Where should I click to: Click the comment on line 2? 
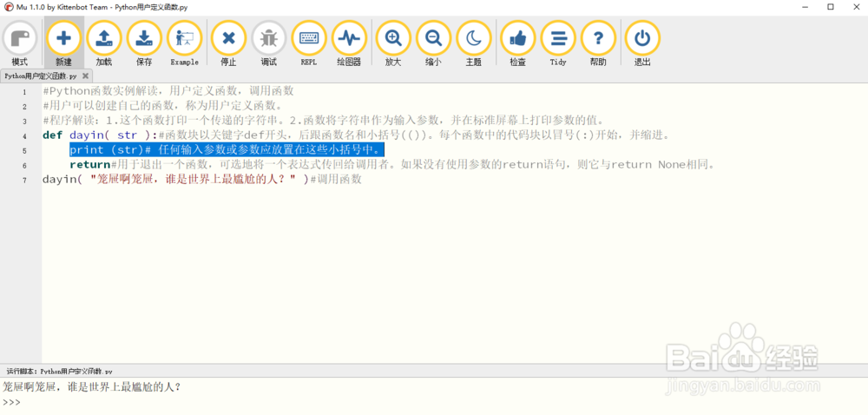tap(162, 106)
